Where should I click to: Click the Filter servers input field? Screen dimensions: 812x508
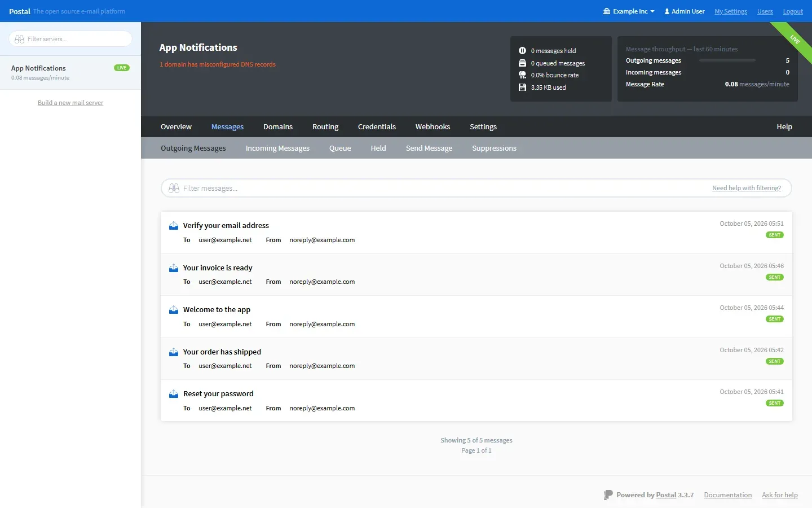(70, 39)
